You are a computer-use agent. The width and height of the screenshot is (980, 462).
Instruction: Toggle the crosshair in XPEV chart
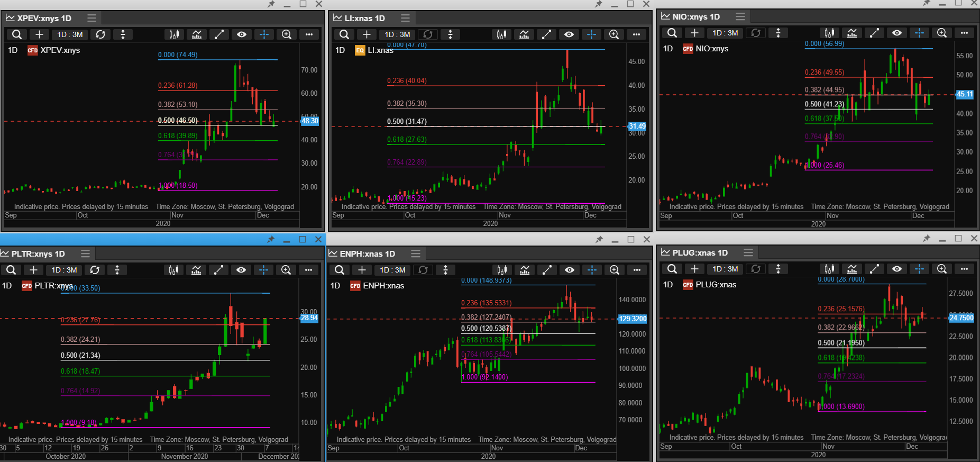tap(264, 34)
